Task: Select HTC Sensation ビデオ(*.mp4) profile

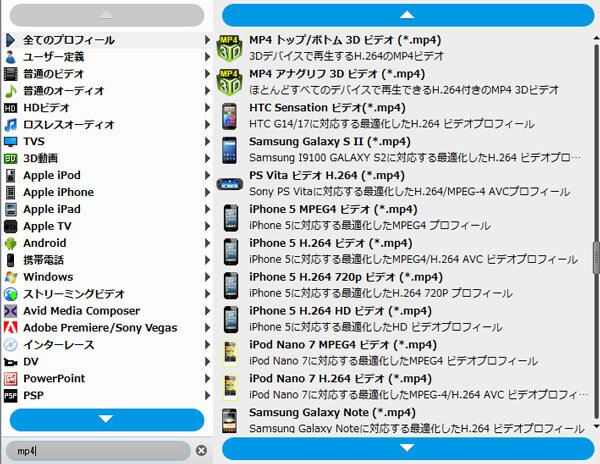Action: 403,116
